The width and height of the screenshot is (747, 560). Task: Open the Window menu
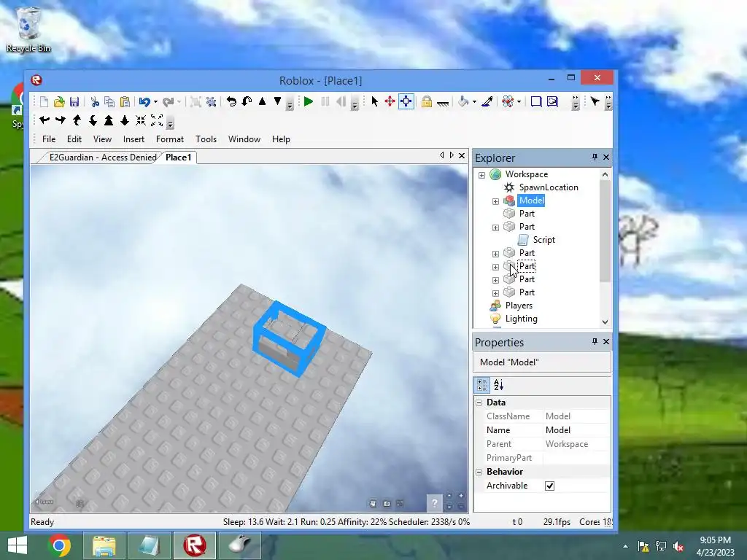[x=244, y=139]
